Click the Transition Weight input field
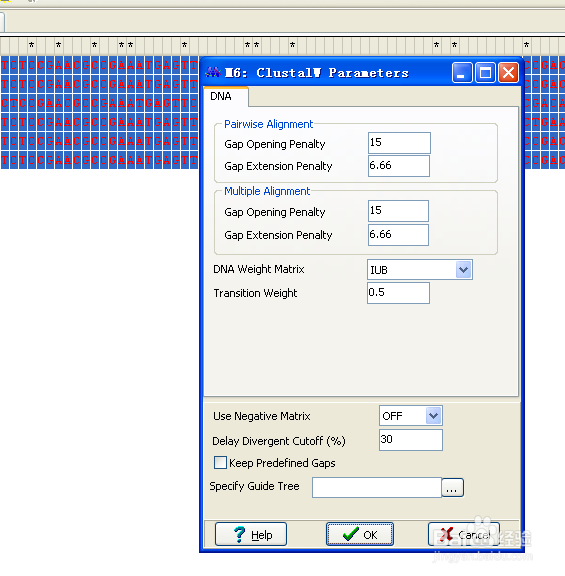 (398, 293)
